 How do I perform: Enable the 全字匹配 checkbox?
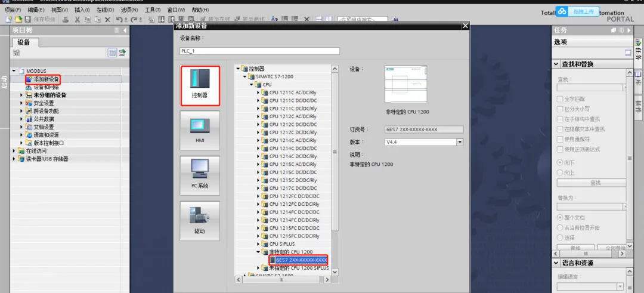(x=560, y=99)
